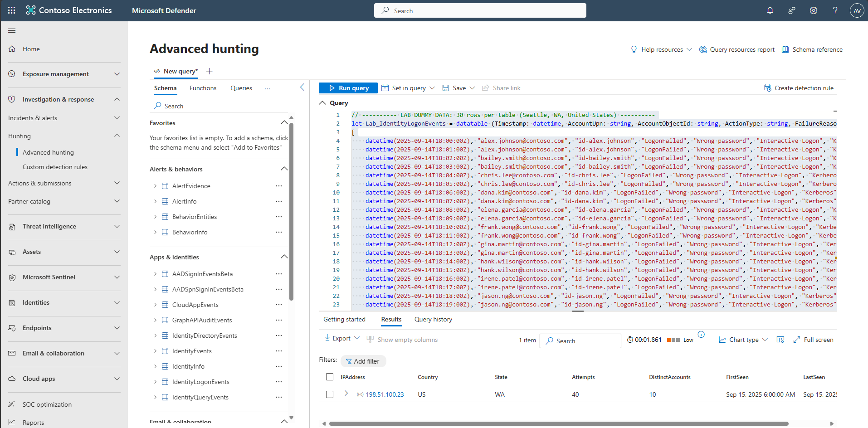868x428 pixels.
Task: Click the query performance info icon
Action: (701, 335)
